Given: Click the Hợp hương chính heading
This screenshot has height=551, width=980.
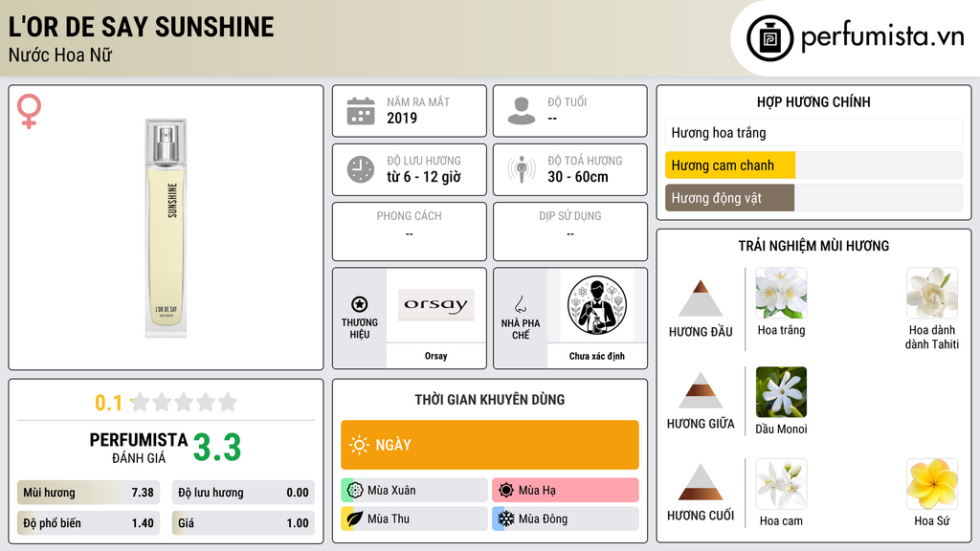Looking at the screenshot, I should tap(813, 101).
